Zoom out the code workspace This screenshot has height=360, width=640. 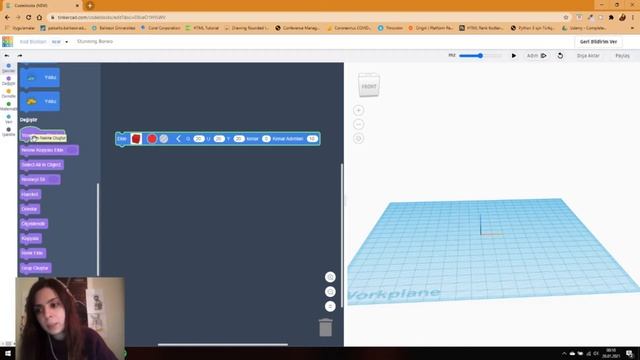pyautogui.click(x=330, y=292)
